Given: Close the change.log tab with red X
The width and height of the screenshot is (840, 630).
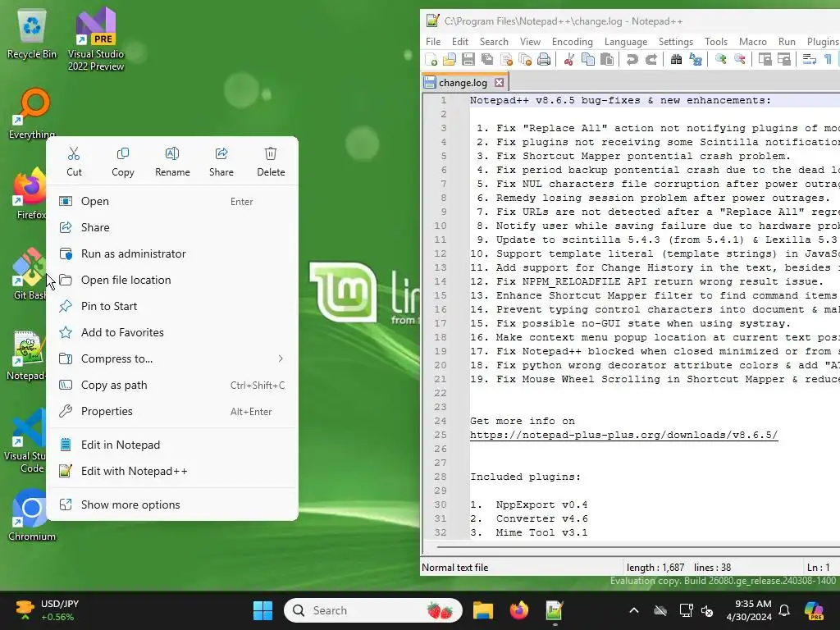Looking at the screenshot, I should (500, 83).
